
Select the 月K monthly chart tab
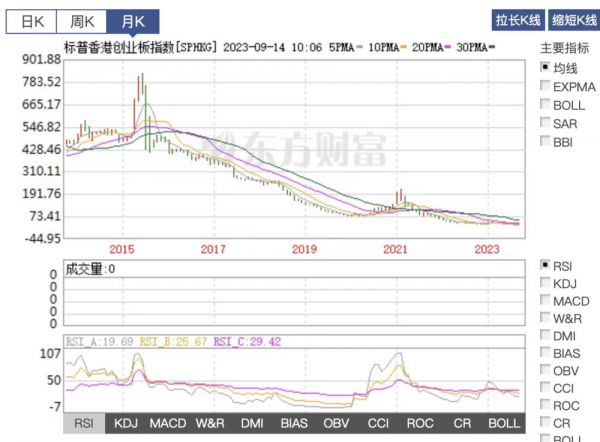point(133,20)
